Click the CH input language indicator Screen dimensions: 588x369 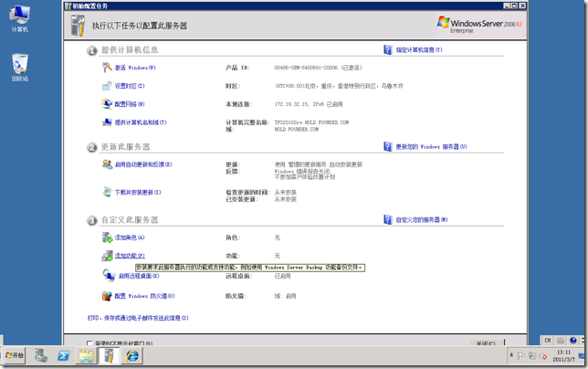tap(548, 340)
